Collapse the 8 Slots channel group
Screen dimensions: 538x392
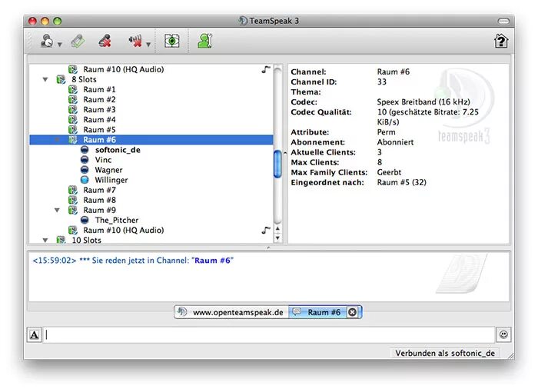(45, 80)
